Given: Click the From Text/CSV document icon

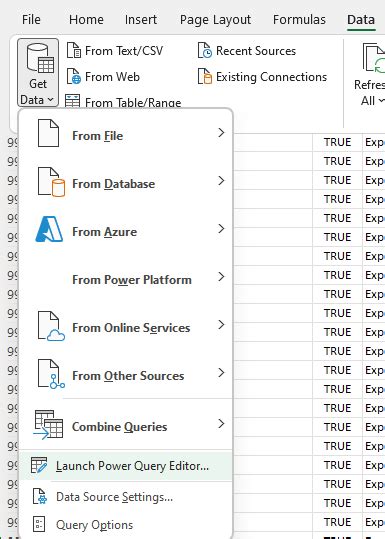Looking at the screenshot, I should click(74, 51).
